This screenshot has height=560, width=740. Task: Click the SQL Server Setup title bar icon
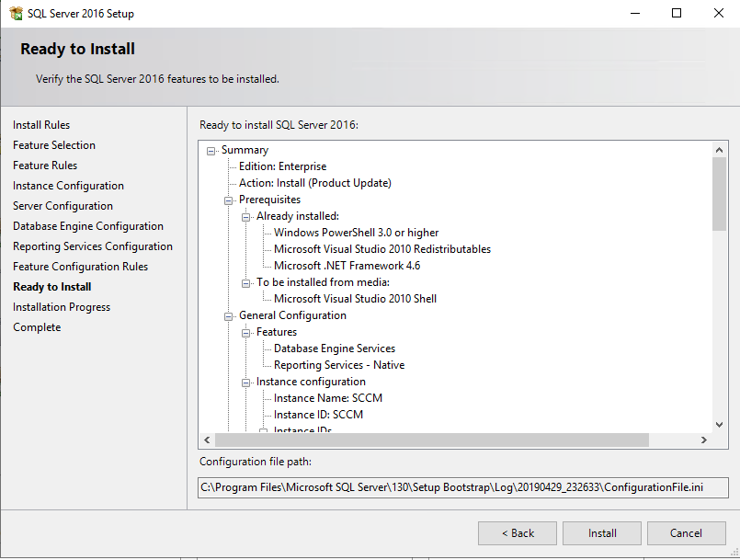pos(16,13)
